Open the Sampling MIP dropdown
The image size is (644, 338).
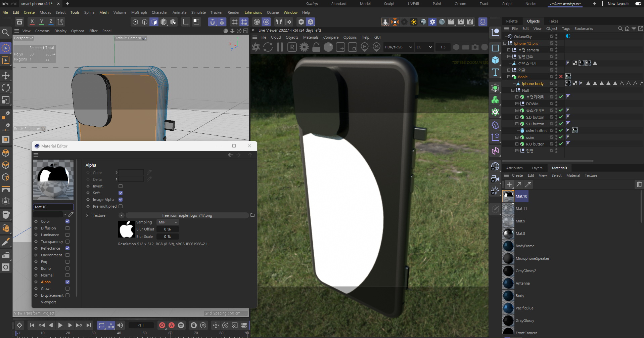[x=168, y=222]
